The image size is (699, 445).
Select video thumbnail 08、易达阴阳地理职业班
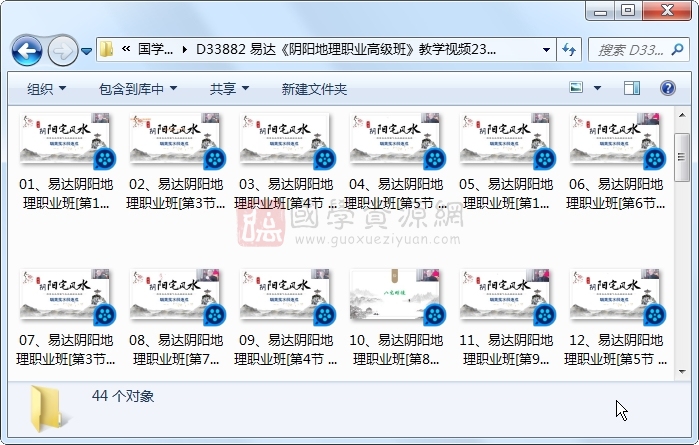[177, 297]
